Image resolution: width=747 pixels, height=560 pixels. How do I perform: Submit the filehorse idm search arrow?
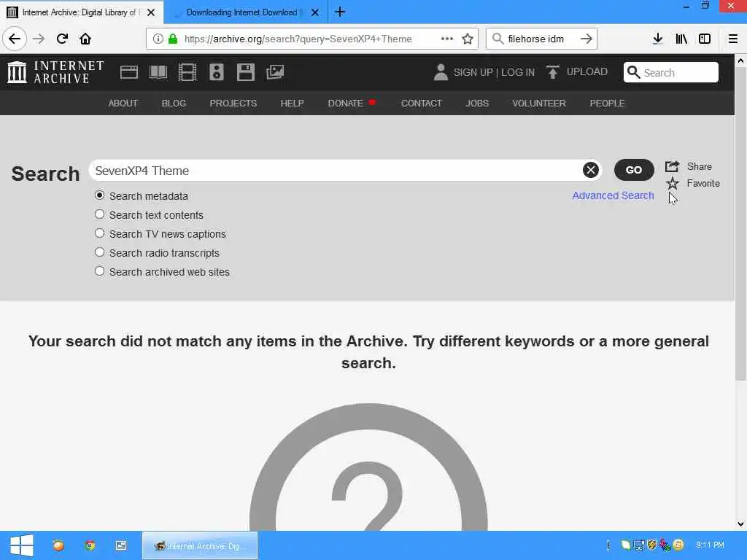tap(587, 39)
